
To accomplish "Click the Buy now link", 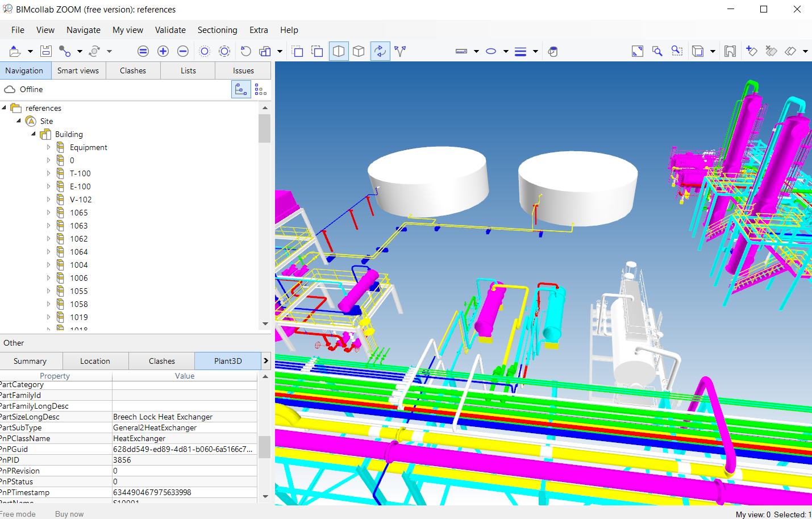I will [69, 514].
